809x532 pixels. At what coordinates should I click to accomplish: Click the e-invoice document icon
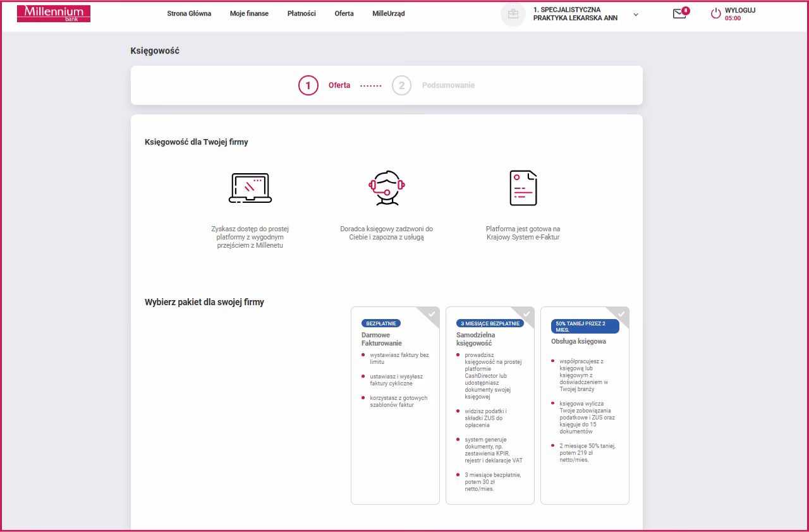tap(523, 188)
